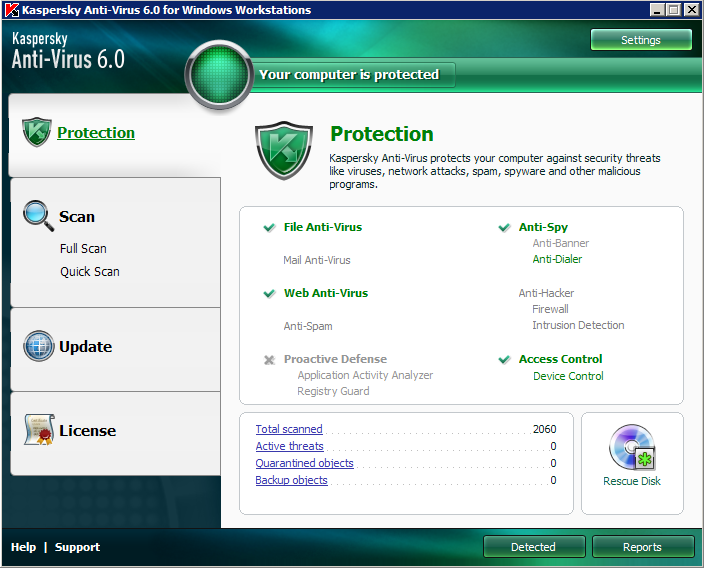Open the Reports button
This screenshot has width=704, height=568.
[x=642, y=547]
